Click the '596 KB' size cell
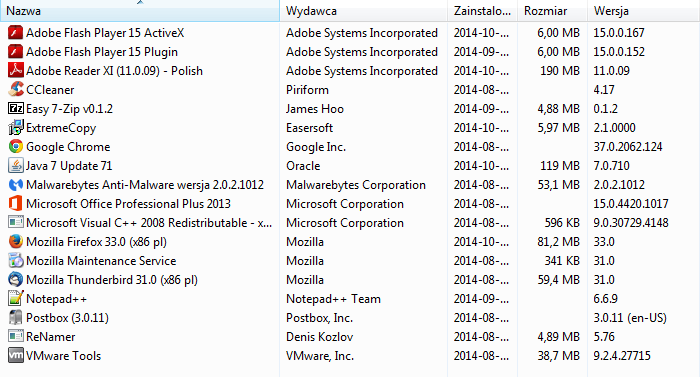This screenshot has width=700, height=377. point(562,223)
